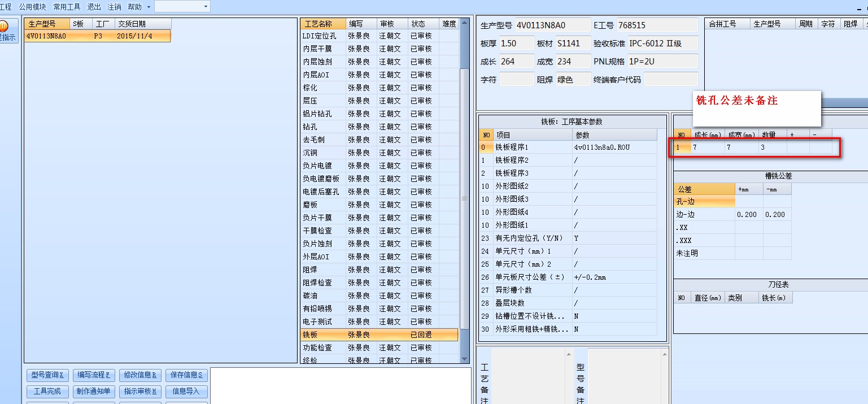Viewport: 868px width, 404px height.
Task: Select the 铣板 process row with 已回退
Action: [380, 335]
